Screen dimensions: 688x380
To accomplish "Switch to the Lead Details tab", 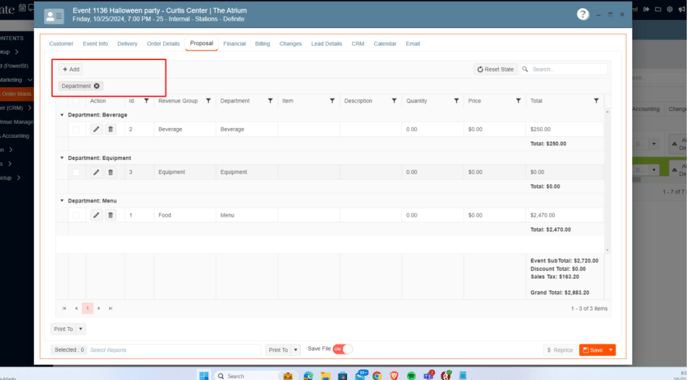I will click(326, 44).
